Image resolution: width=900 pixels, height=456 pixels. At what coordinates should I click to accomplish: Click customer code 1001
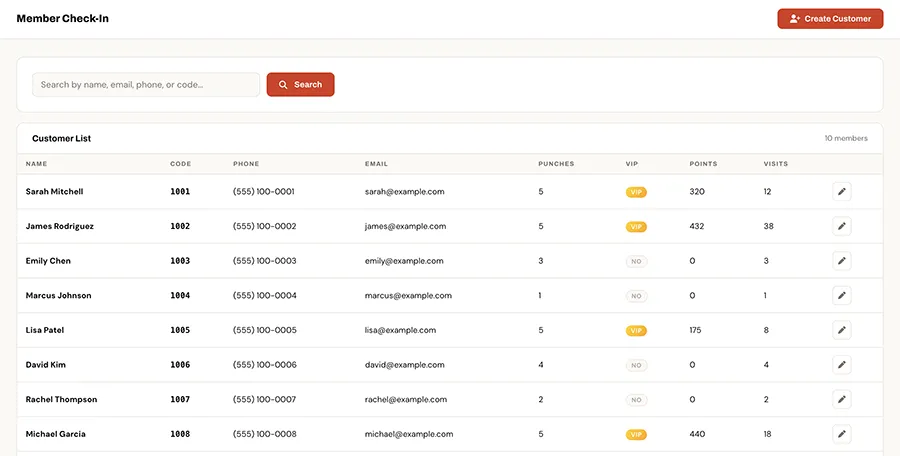tap(180, 192)
